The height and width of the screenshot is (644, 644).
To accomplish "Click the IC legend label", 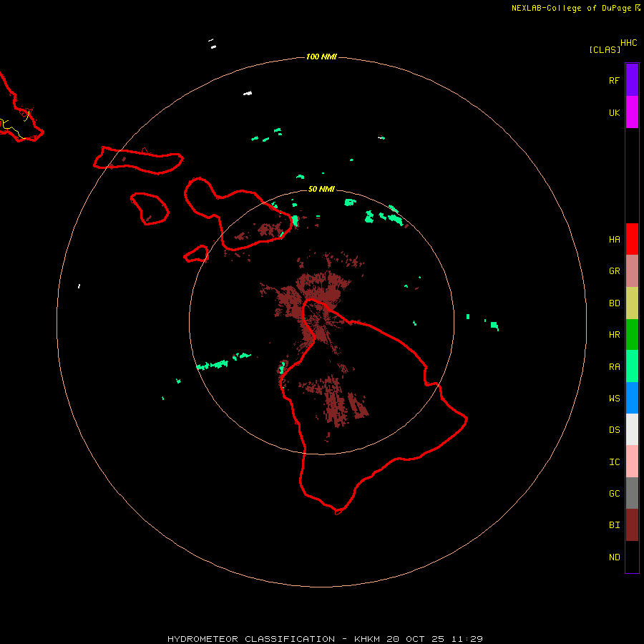I will [x=614, y=462].
